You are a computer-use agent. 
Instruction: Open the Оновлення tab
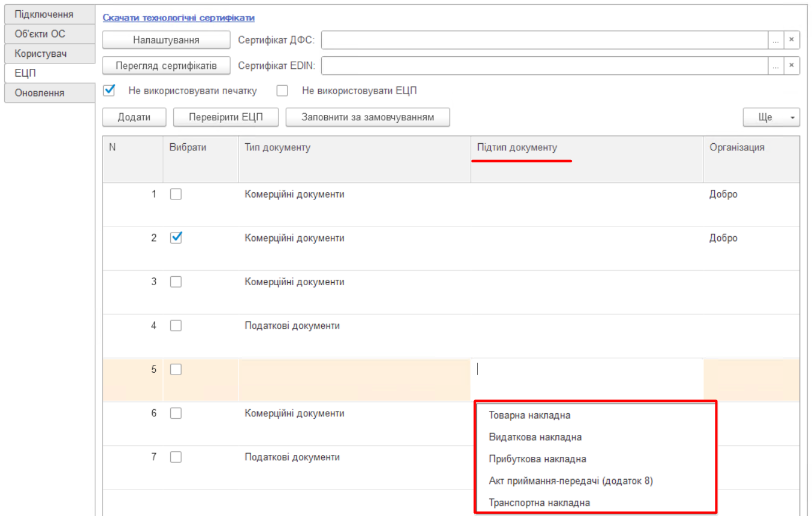(39, 93)
